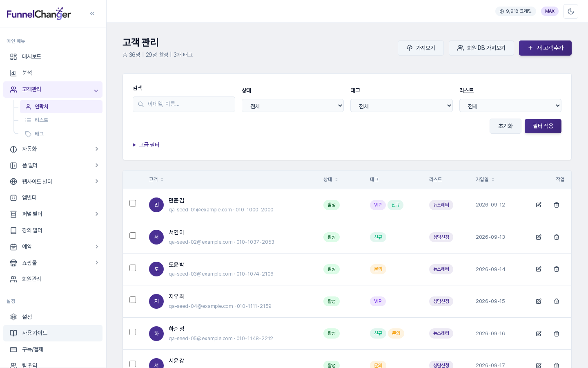
Task: Click the 가져오기 import button
Action: point(421,48)
